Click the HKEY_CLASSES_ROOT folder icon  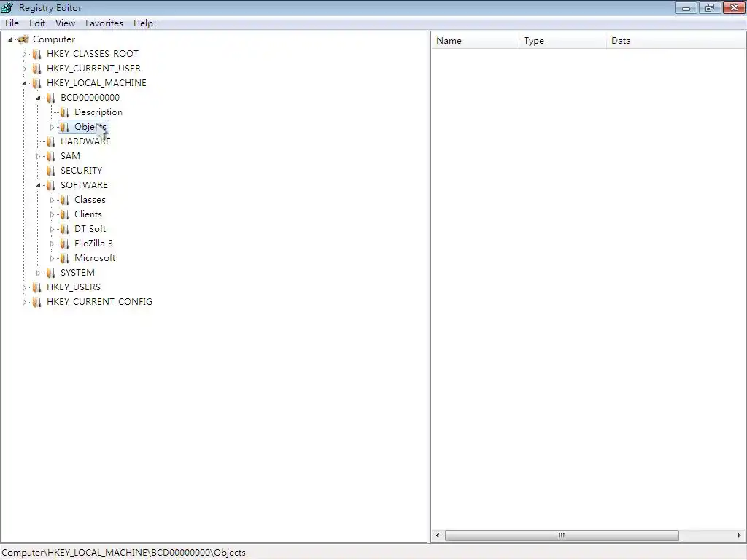click(x=36, y=54)
